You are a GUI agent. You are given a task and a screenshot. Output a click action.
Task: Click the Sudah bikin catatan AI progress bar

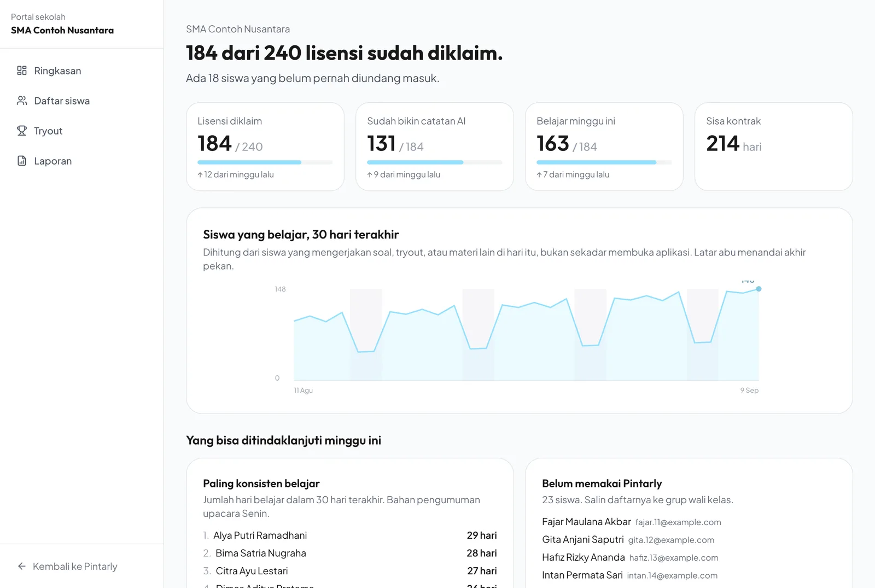pos(435,162)
